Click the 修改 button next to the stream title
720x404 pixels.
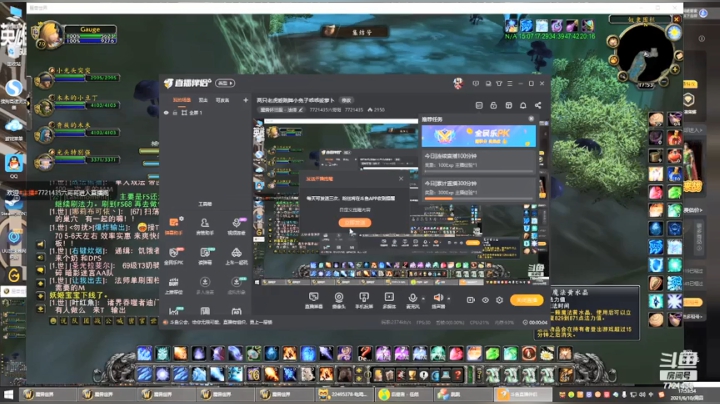pyautogui.click(x=346, y=100)
